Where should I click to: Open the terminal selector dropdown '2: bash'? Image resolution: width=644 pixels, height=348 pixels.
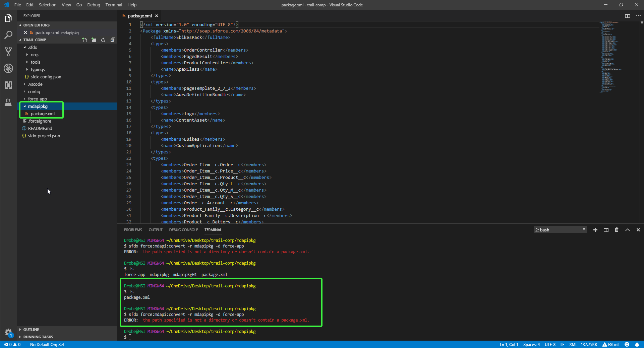[560, 230]
